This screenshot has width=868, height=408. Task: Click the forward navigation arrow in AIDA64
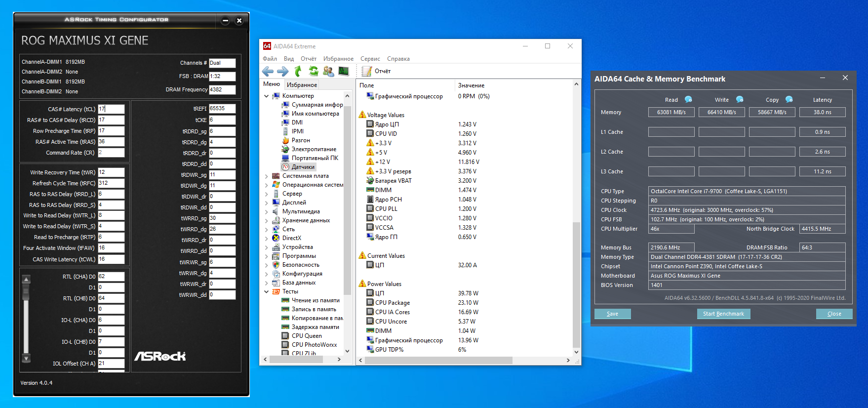282,71
